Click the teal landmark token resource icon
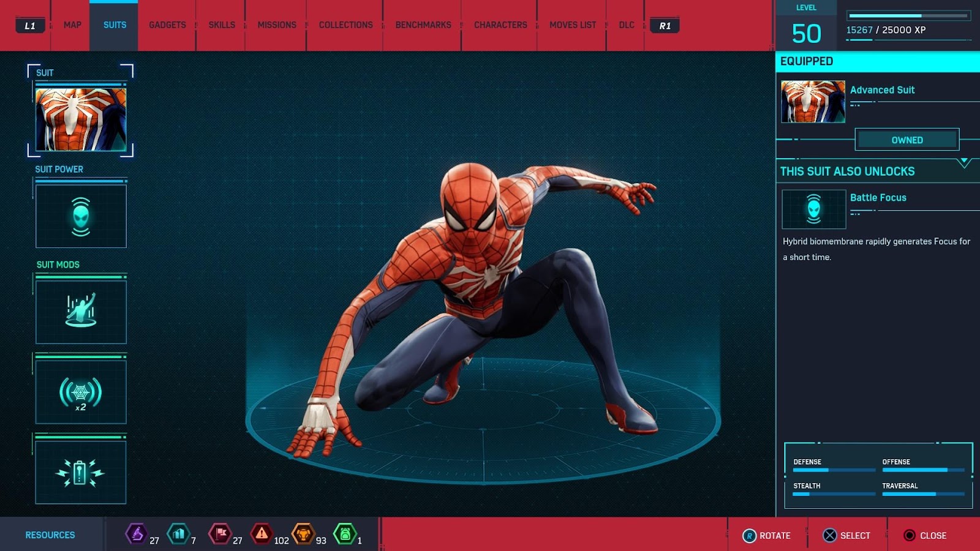980x551 pixels. (178, 534)
